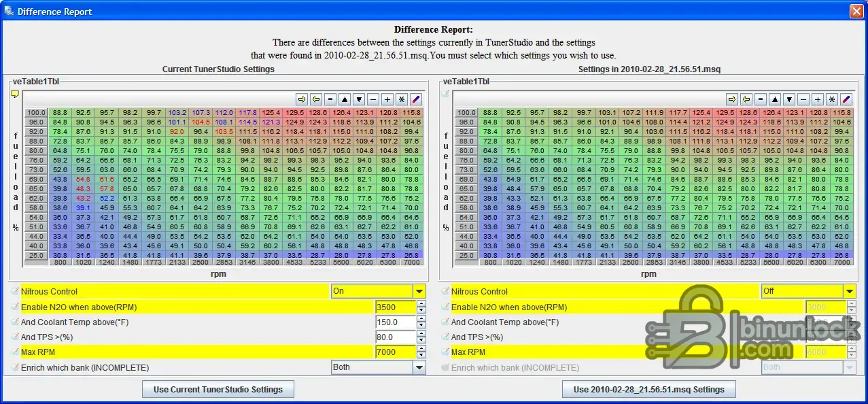Click note icon beside left Nitrous Control label
This screenshot has height=404, width=868.
point(15,291)
